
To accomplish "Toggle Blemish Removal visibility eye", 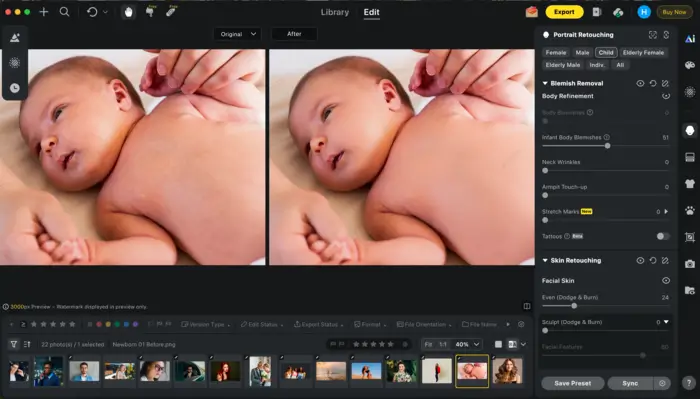I will 640,83.
